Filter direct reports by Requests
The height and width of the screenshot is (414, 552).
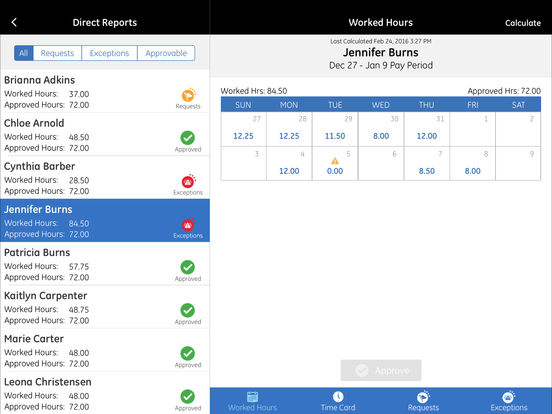[57, 53]
